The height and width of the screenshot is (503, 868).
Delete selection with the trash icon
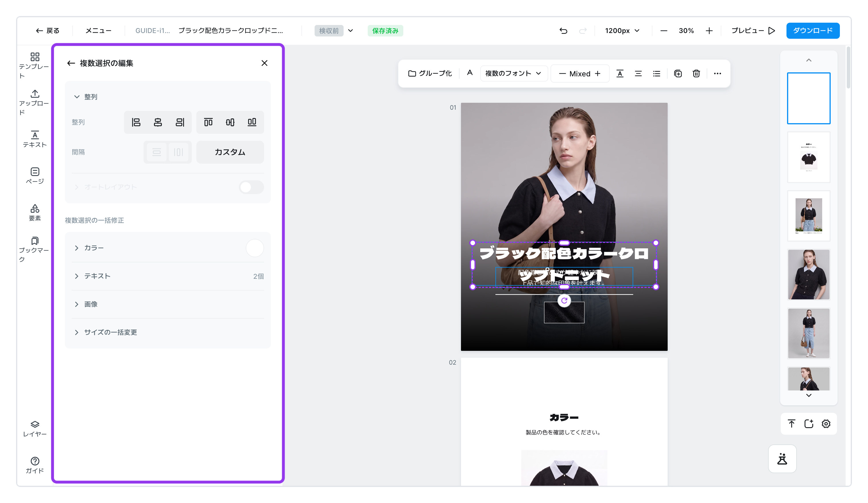pyautogui.click(x=696, y=73)
